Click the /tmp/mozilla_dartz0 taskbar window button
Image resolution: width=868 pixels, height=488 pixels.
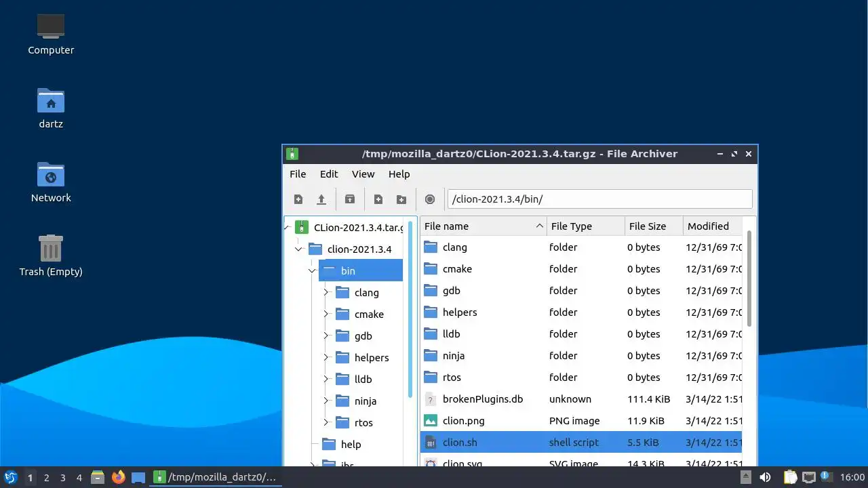(215, 477)
